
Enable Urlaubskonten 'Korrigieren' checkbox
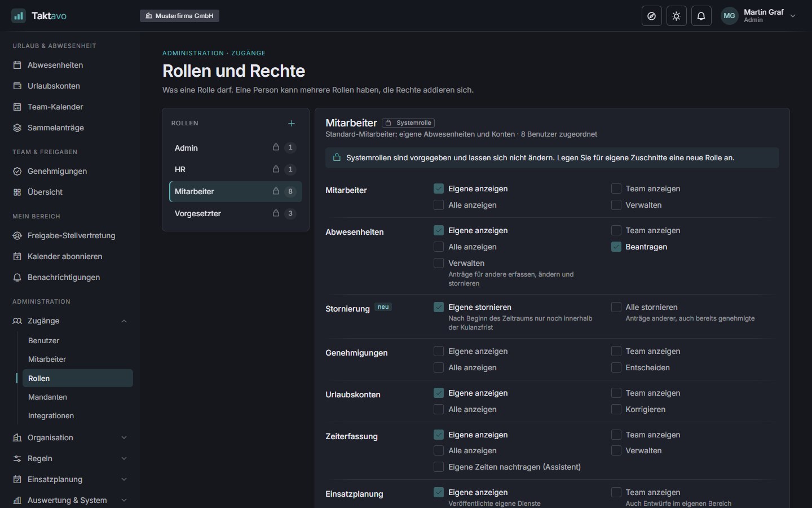[616, 409]
